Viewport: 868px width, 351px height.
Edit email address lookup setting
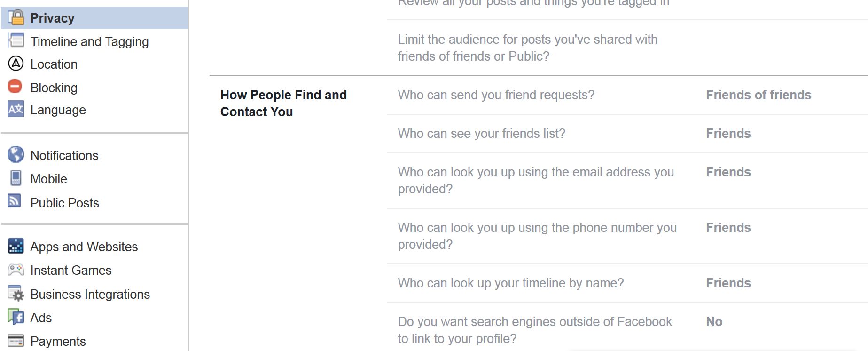point(627,181)
